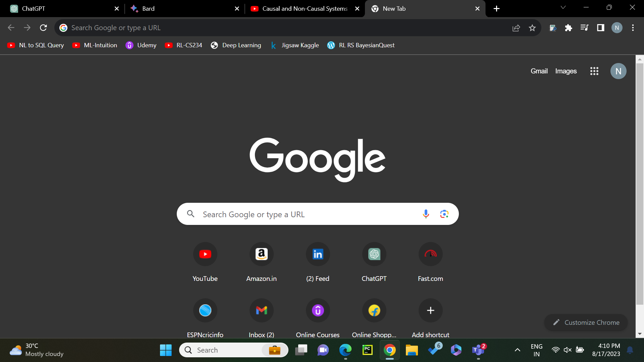Image resolution: width=644 pixels, height=362 pixels.
Task: Open the Fast.com shortcut tile
Action: (x=430, y=254)
